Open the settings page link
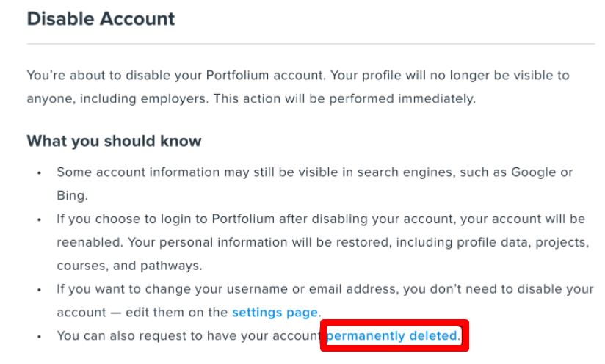The image size is (605, 364). tap(275, 313)
